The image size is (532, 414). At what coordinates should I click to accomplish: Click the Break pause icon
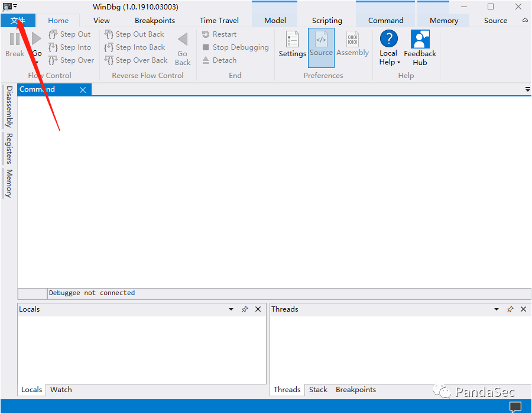(15, 40)
